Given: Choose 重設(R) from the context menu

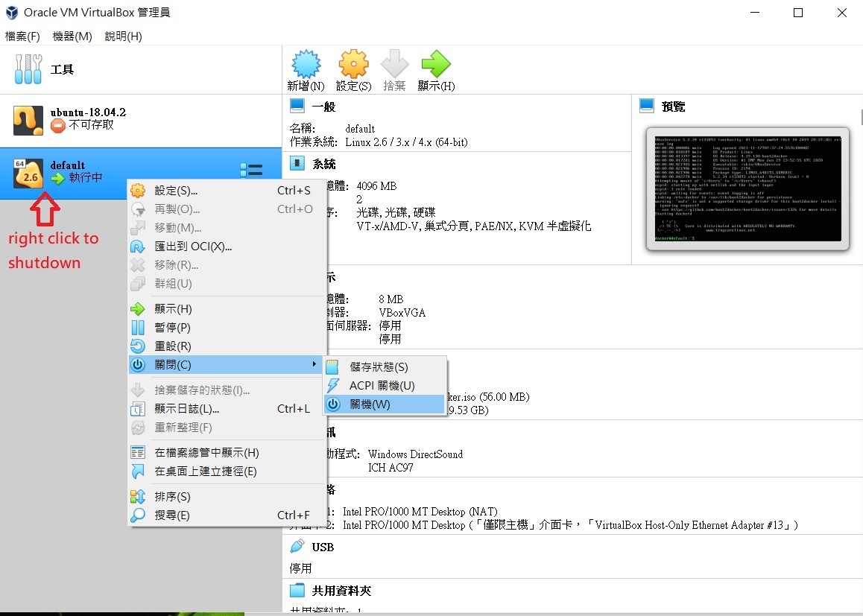Looking at the screenshot, I should (x=225, y=346).
